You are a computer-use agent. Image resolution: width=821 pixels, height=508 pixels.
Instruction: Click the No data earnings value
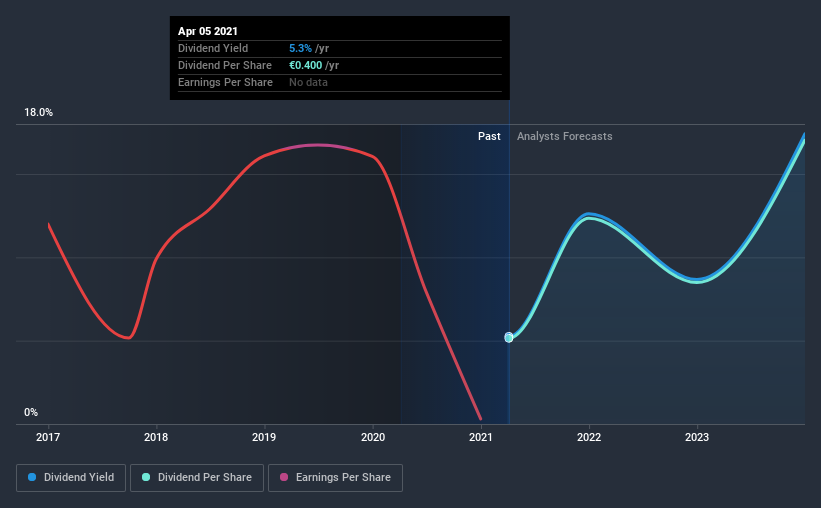[x=308, y=82]
